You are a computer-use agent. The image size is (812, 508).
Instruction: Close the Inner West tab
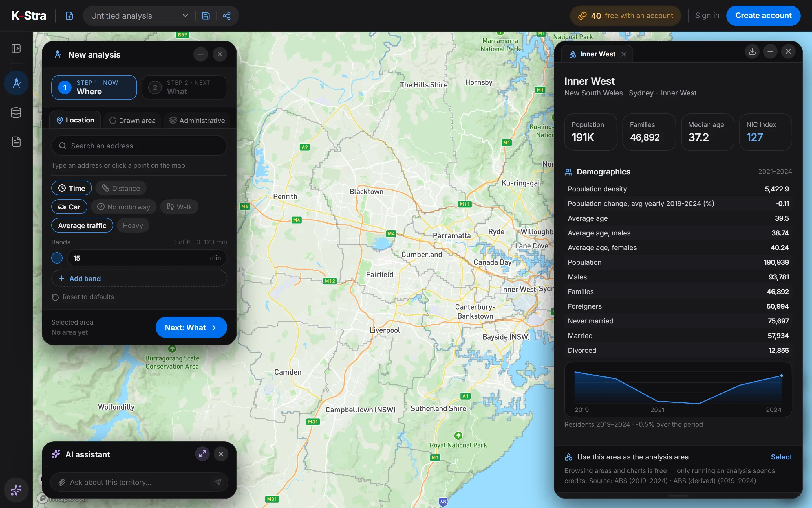[x=624, y=54]
